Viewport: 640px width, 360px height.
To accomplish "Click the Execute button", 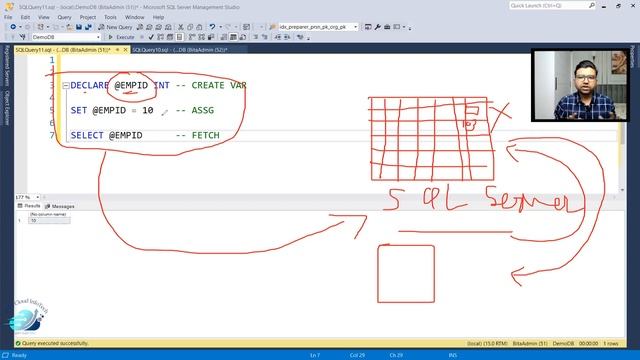I will (x=121, y=37).
